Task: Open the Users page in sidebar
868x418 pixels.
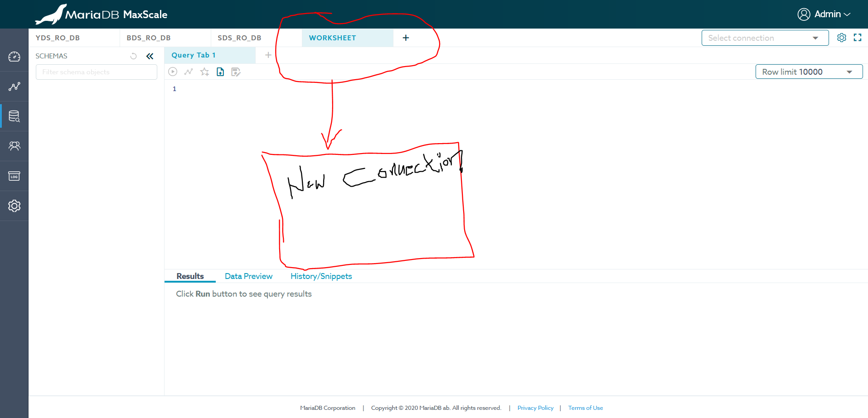Action: 14,146
